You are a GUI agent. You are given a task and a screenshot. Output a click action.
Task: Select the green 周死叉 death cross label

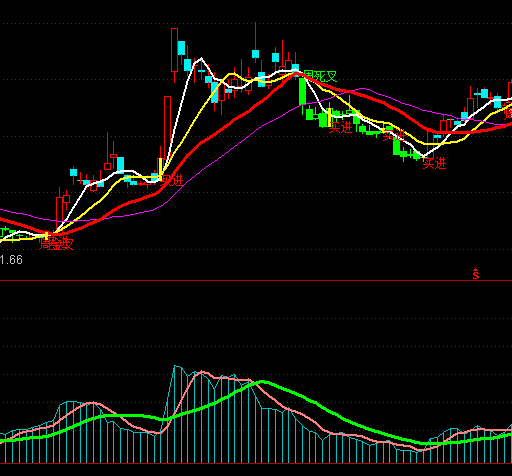(x=320, y=77)
